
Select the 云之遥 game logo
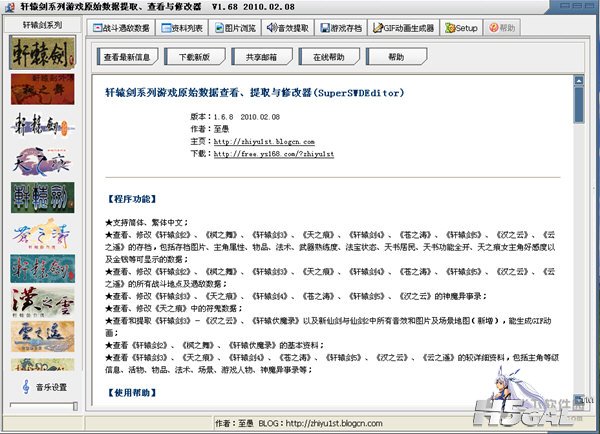click(42, 336)
